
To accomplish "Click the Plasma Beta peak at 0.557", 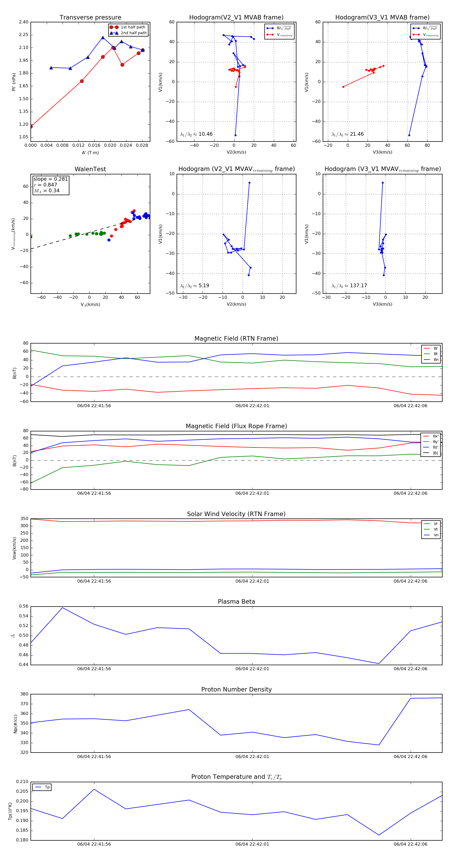I will click(x=62, y=608).
